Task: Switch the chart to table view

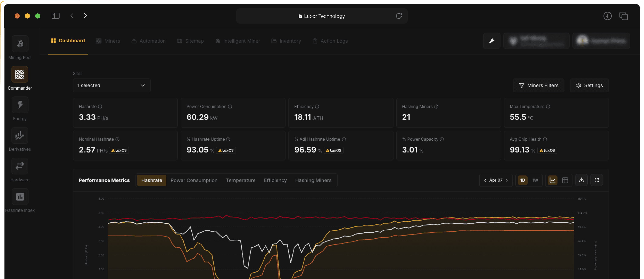Action: tap(565, 180)
